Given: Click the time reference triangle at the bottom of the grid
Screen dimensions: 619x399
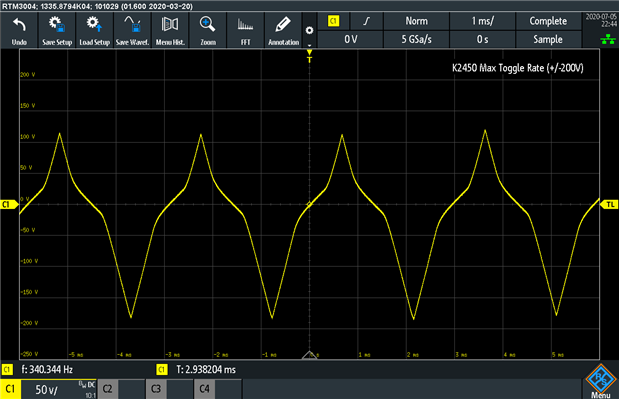Looking at the screenshot, I should pos(310,355).
